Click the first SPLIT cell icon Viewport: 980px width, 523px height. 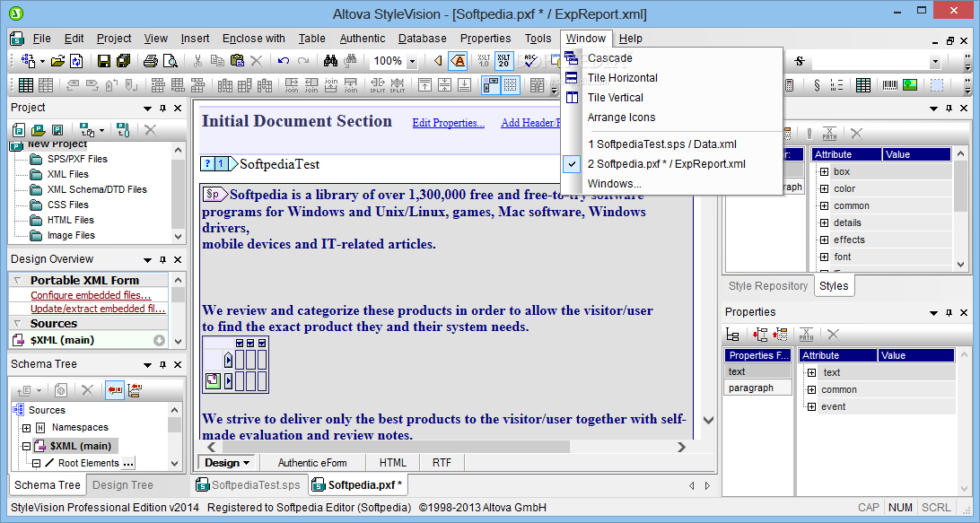click(x=378, y=85)
